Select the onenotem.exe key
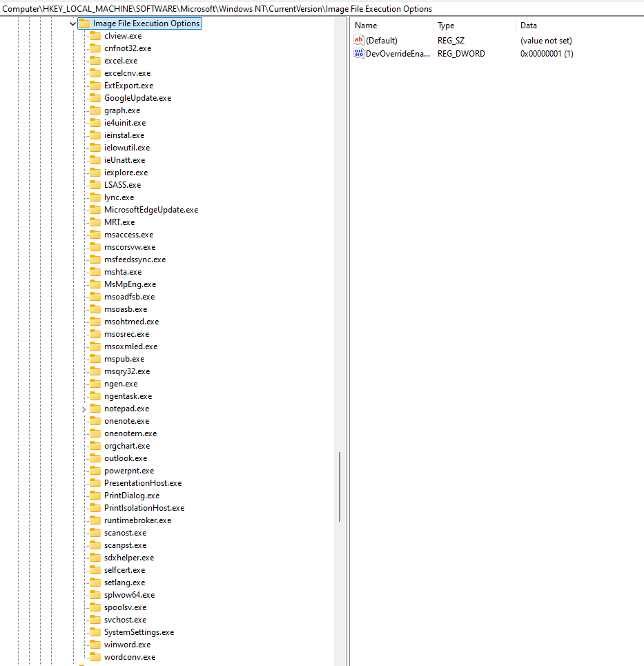Viewport: 644px width, 666px height. point(130,433)
